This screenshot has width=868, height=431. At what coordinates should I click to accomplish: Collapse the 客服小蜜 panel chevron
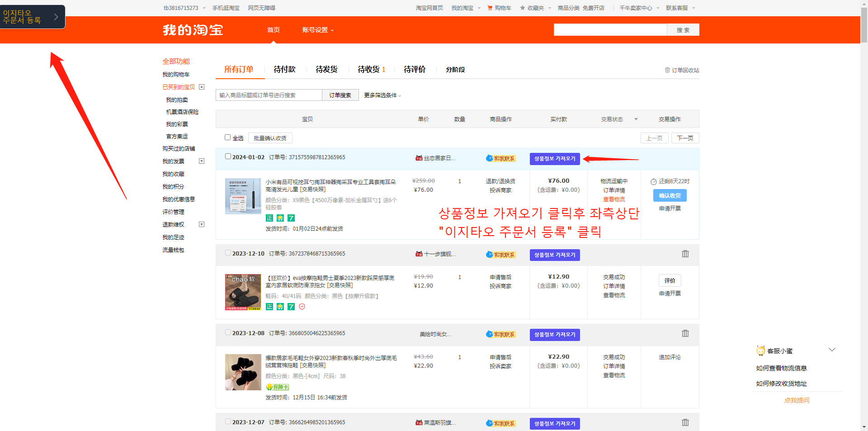pos(832,350)
